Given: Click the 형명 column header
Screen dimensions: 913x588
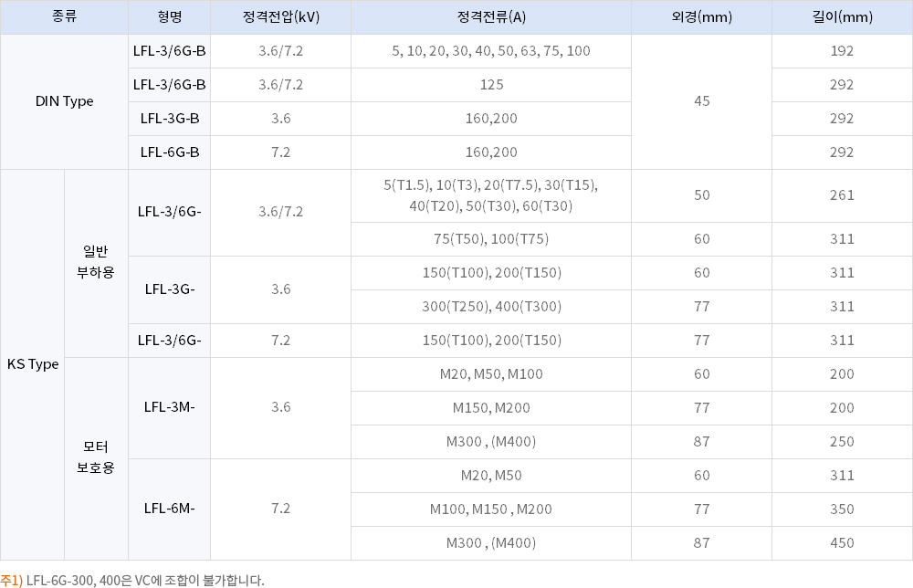Looking at the screenshot, I should 170,17.
